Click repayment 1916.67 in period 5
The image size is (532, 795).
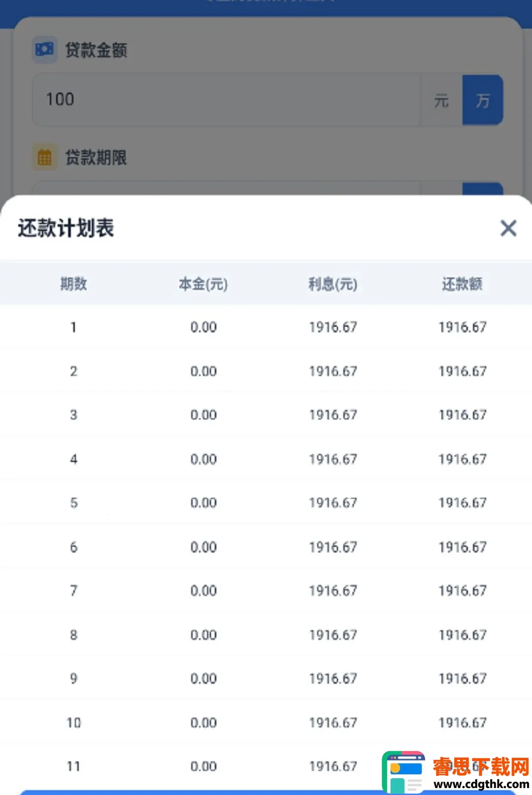[463, 503]
